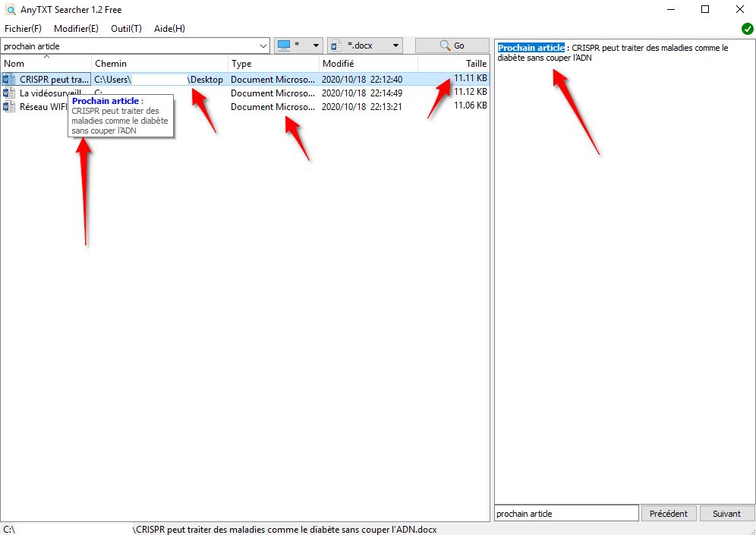This screenshot has height=535, width=756.
Task: Sort results by Modifié column header
Action: pyautogui.click(x=368, y=63)
